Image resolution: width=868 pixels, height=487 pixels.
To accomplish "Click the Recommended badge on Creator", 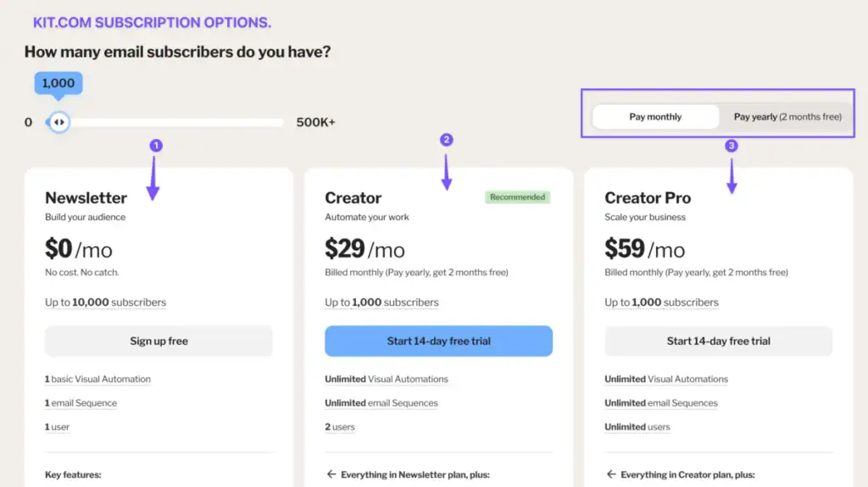I will [518, 197].
